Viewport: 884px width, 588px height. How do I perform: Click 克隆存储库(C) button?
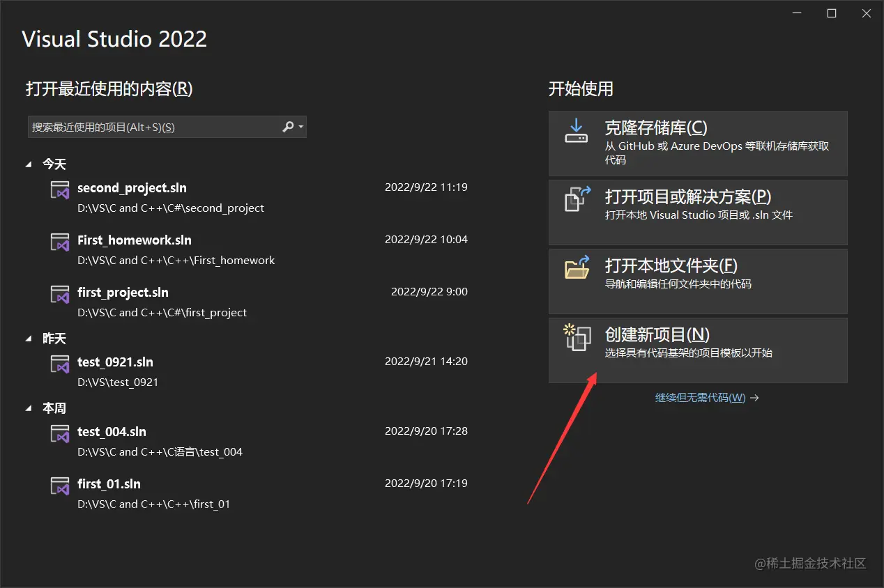(698, 143)
